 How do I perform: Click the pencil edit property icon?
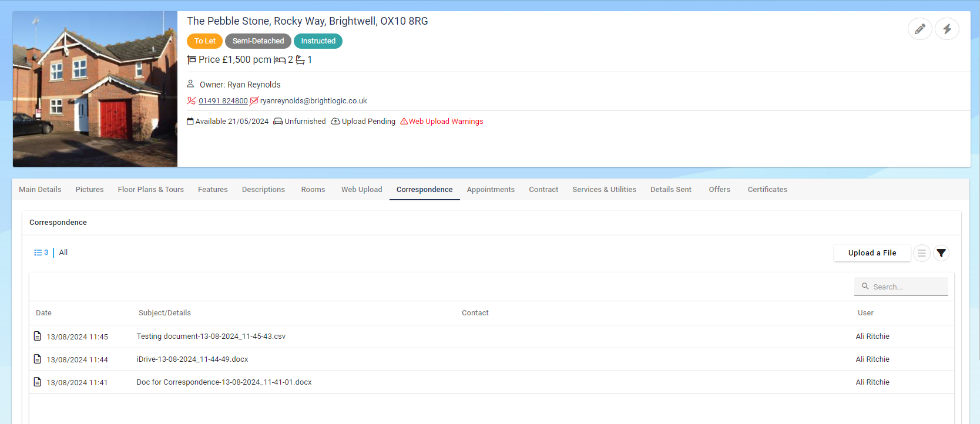tap(920, 29)
